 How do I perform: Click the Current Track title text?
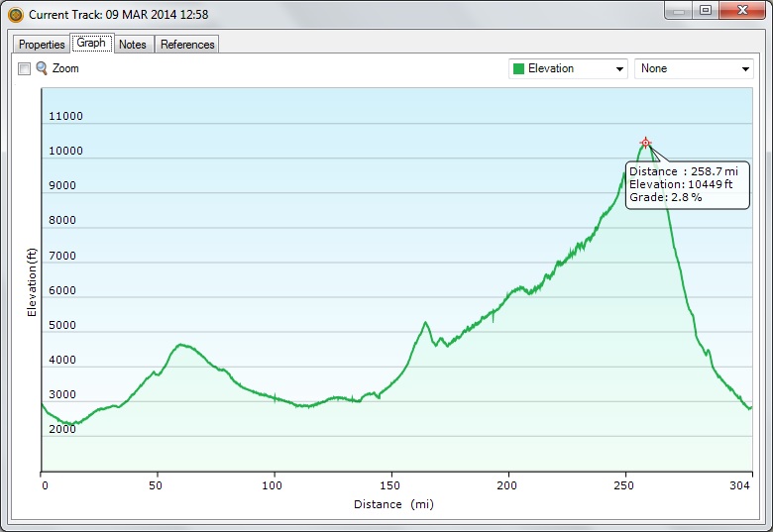pyautogui.click(x=118, y=14)
